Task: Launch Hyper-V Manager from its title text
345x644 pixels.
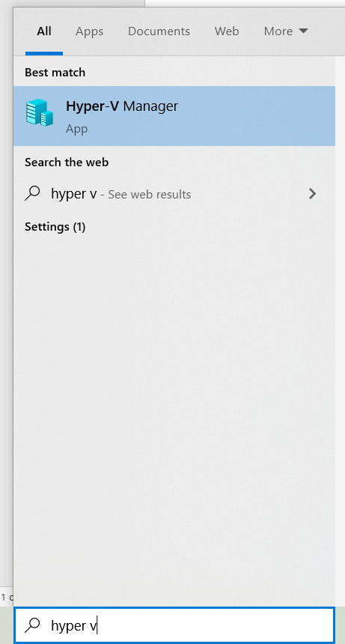Action: (x=122, y=106)
